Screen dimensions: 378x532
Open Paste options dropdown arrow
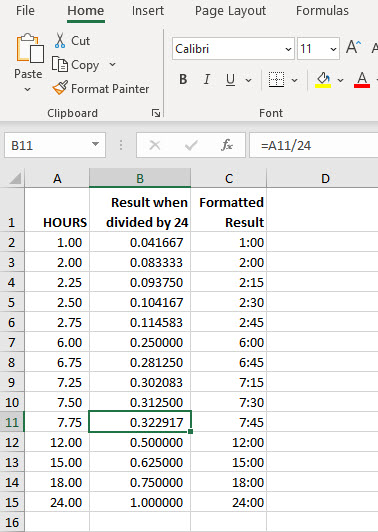click(28, 90)
